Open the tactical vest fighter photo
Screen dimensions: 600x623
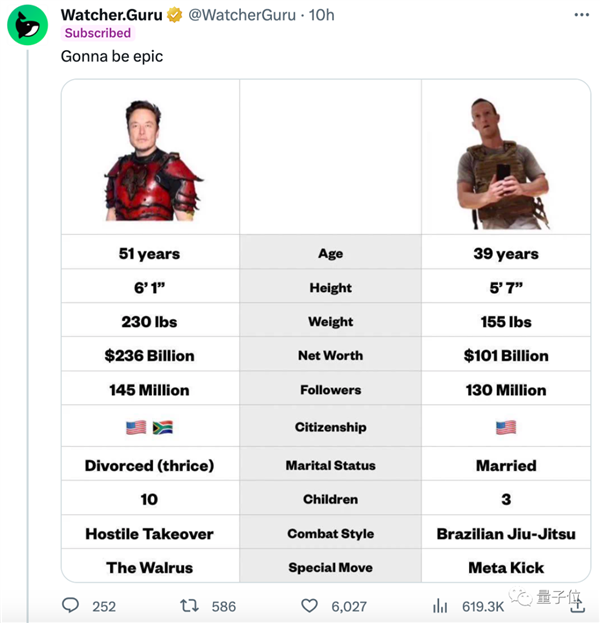tap(504, 160)
